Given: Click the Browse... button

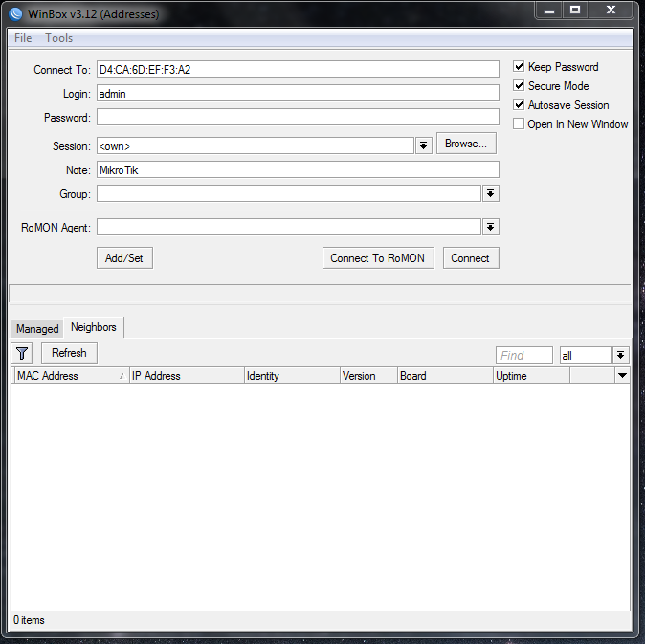Looking at the screenshot, I should [466, 144].
